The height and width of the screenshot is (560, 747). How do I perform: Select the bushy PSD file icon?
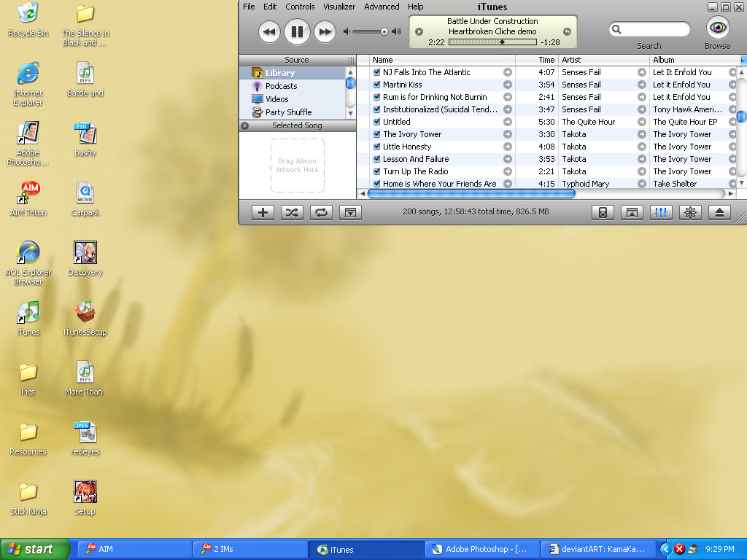(x=85, y=139)
